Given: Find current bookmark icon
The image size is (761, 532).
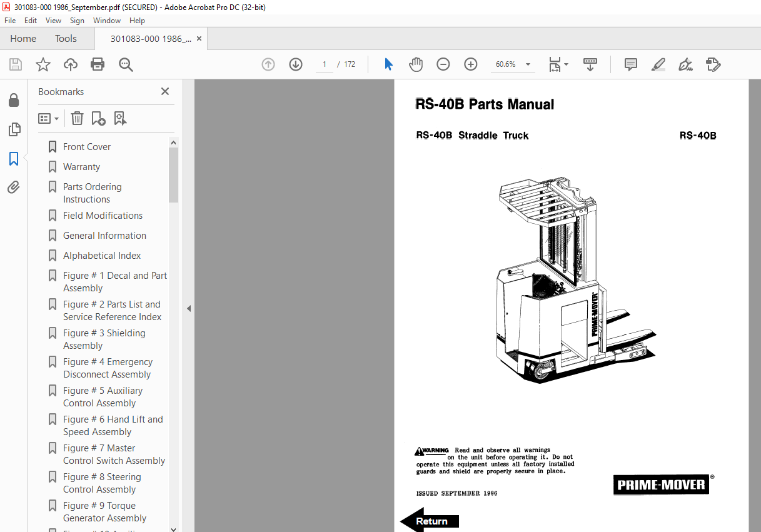Looking at the screenshot, I should 120,118.
